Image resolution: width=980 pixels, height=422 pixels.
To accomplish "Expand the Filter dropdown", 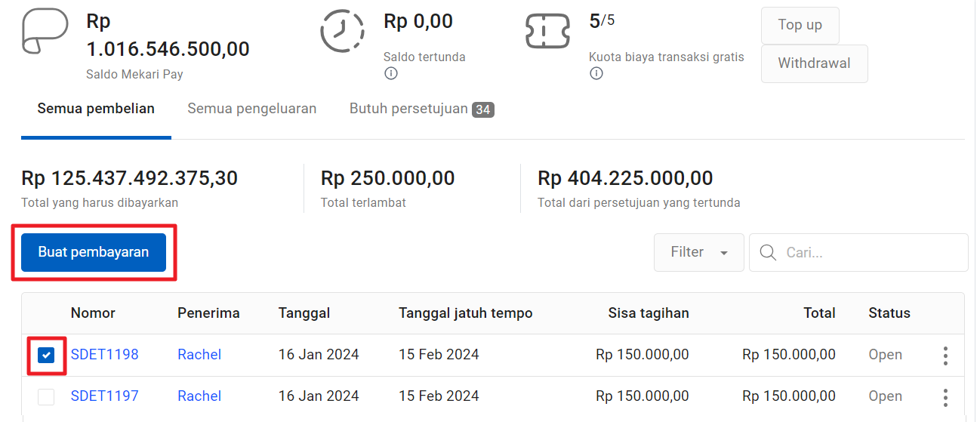I will coord(699,252).
